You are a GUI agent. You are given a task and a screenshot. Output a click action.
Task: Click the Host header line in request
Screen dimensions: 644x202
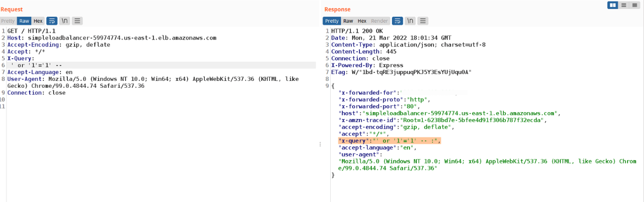tap(112, 38)
